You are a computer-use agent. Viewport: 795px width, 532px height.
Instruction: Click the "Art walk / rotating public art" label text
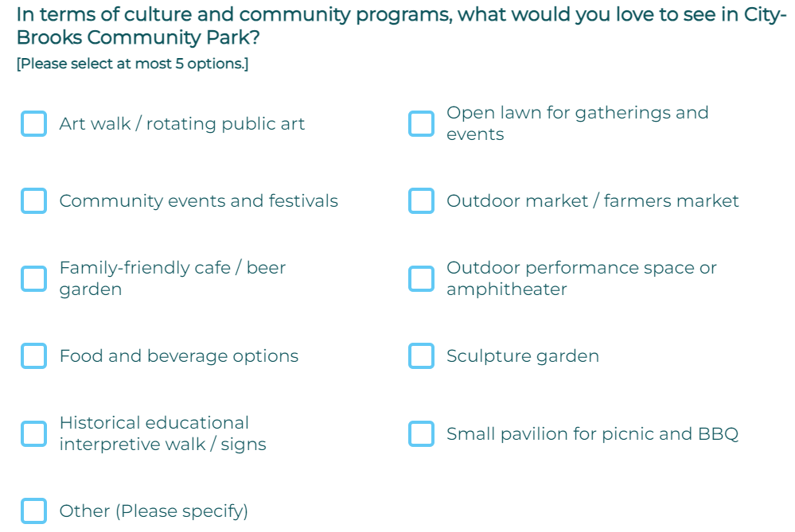point(181,124)
